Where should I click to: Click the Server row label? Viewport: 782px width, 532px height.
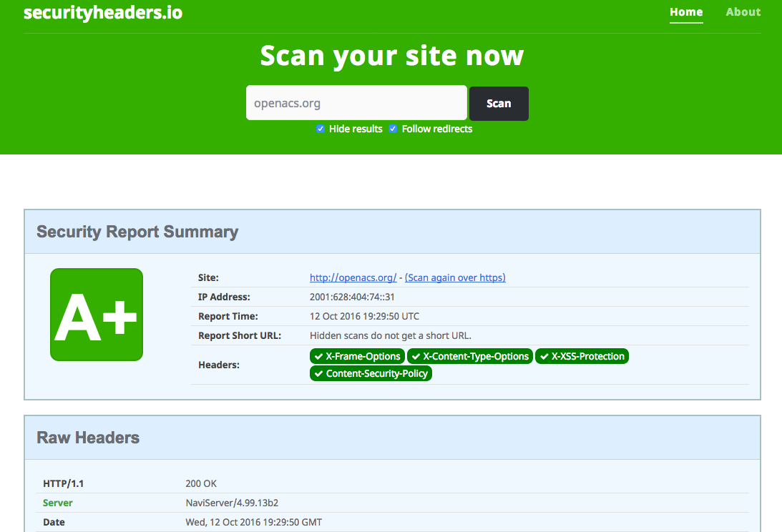point(58,503)
